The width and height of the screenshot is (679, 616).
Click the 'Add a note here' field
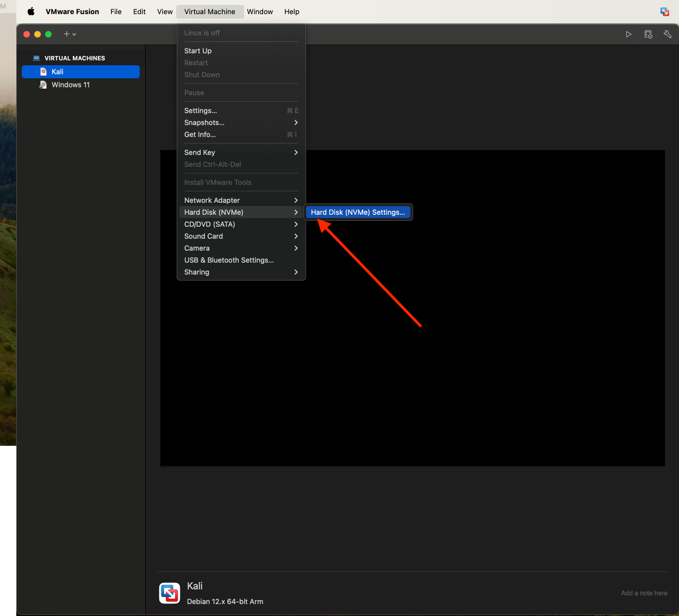(644, 593)
